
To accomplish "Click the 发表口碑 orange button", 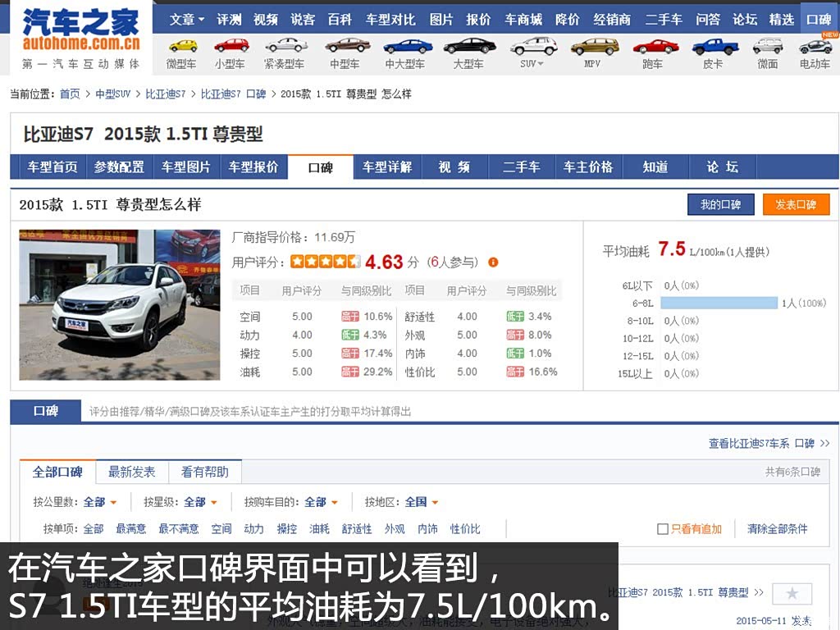I will pyautogui.click(x=796, y=204).
